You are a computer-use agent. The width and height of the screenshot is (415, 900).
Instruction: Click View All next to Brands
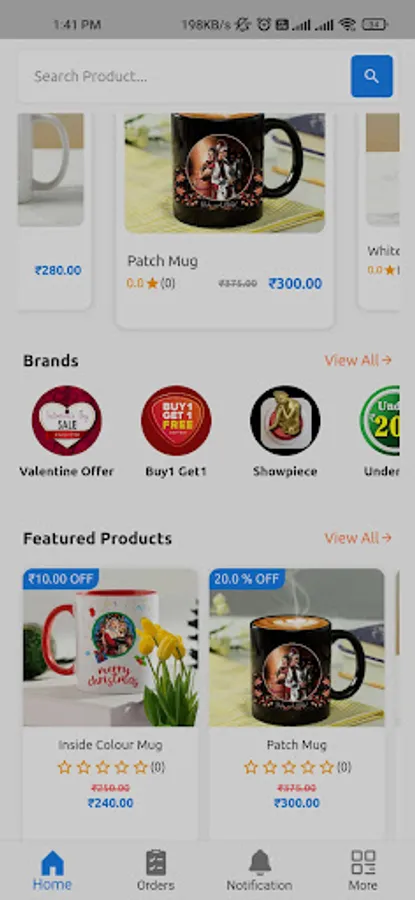pyautogui.click(x=358, y=360)
